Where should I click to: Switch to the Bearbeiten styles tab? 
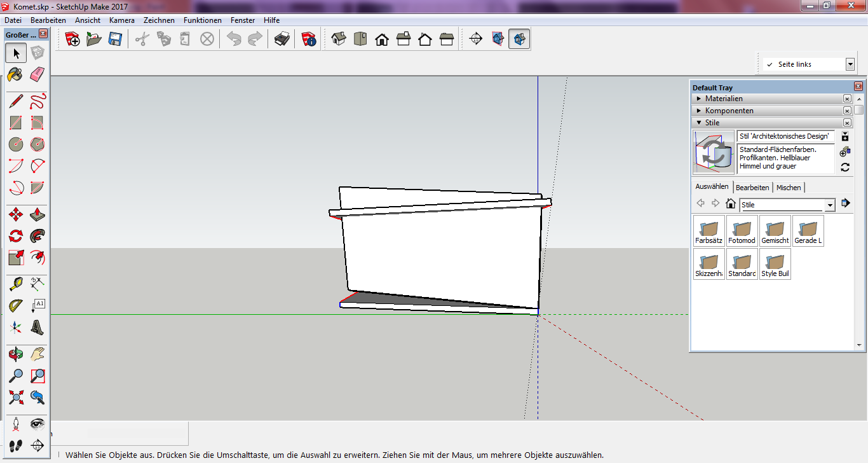(x=752, y=188)
